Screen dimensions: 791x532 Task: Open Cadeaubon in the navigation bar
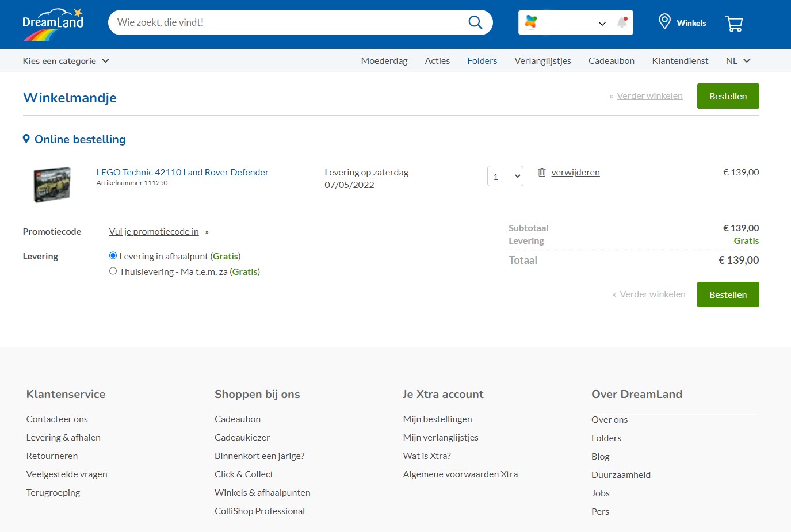(x=612, y=61)
